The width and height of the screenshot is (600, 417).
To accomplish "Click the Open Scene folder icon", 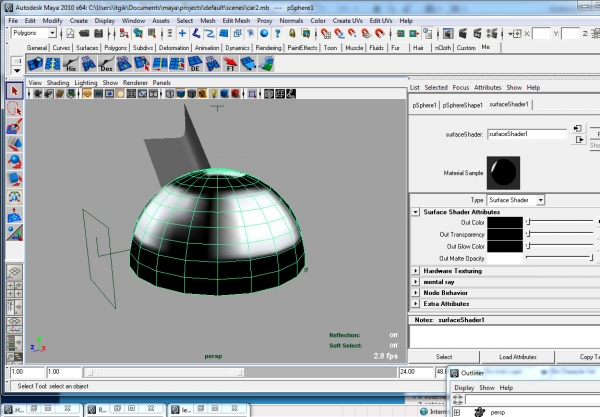I will pyautogui.click(x=84, y=34).
